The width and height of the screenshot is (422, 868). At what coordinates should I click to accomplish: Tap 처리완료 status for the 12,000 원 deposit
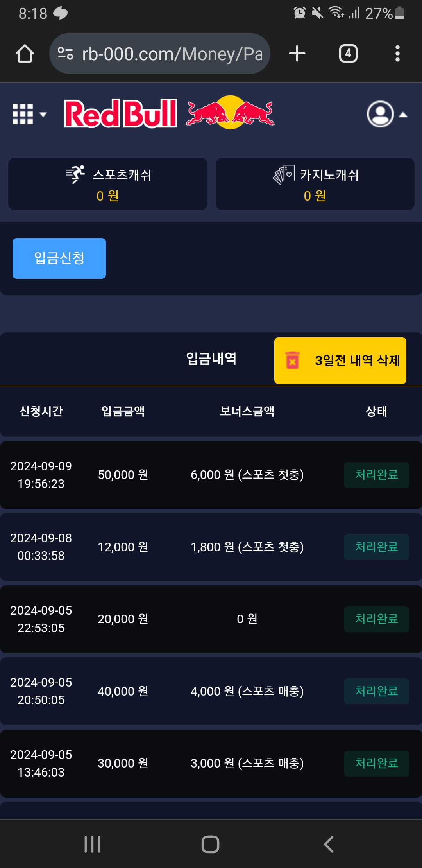[376, 547]
